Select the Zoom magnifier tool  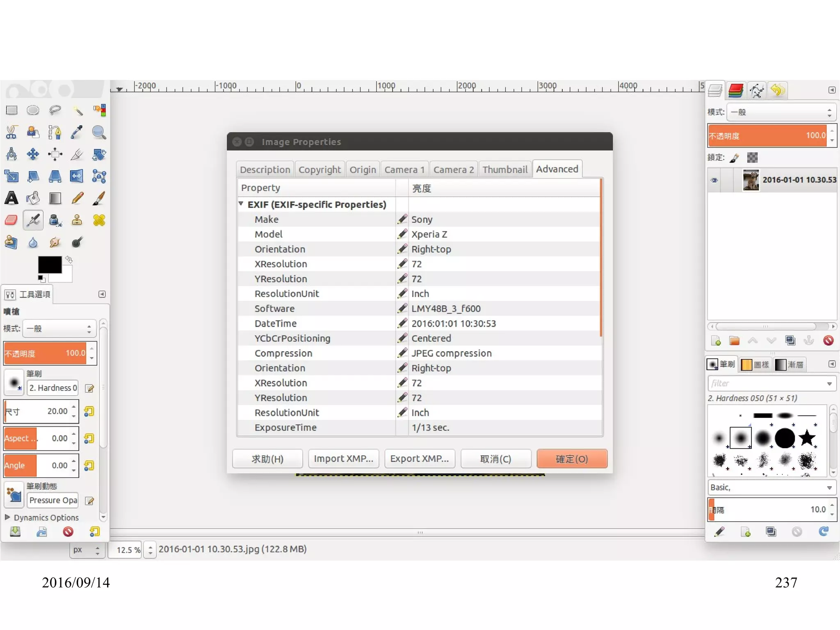pos(99,132)
